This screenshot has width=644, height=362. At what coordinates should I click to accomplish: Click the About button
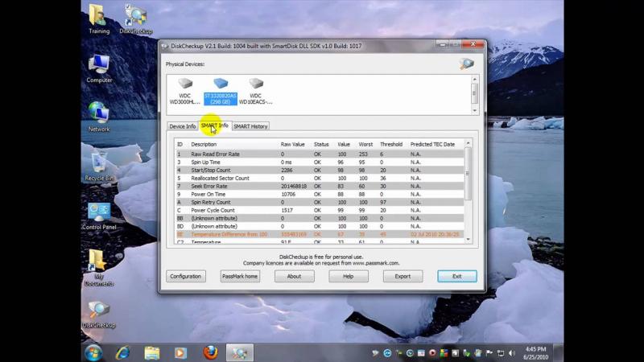click(x=294, y=276)
